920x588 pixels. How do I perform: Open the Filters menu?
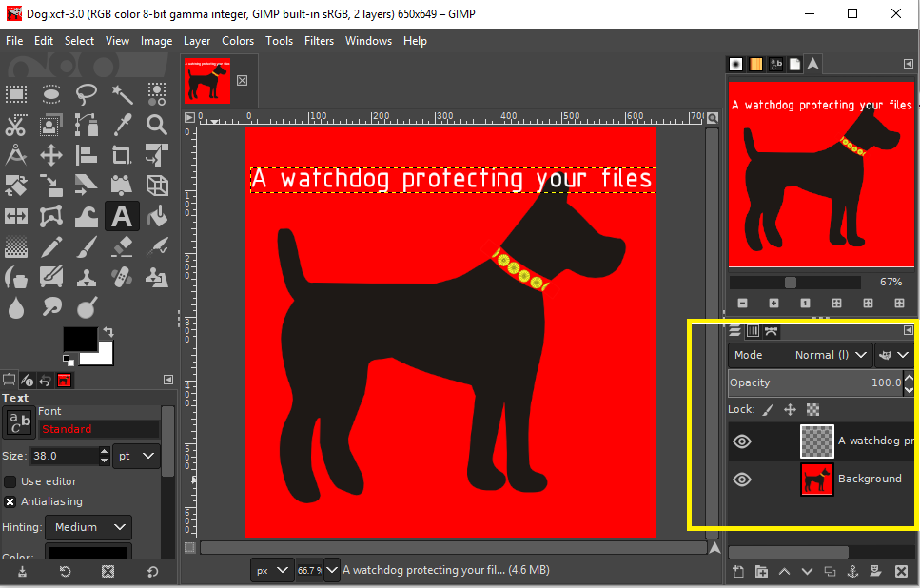tap(319, 41)
